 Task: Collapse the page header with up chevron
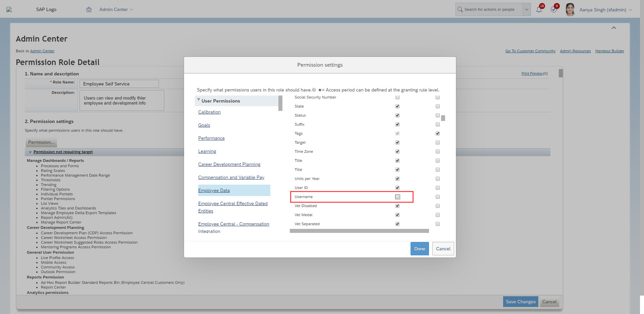coord(614,28)
